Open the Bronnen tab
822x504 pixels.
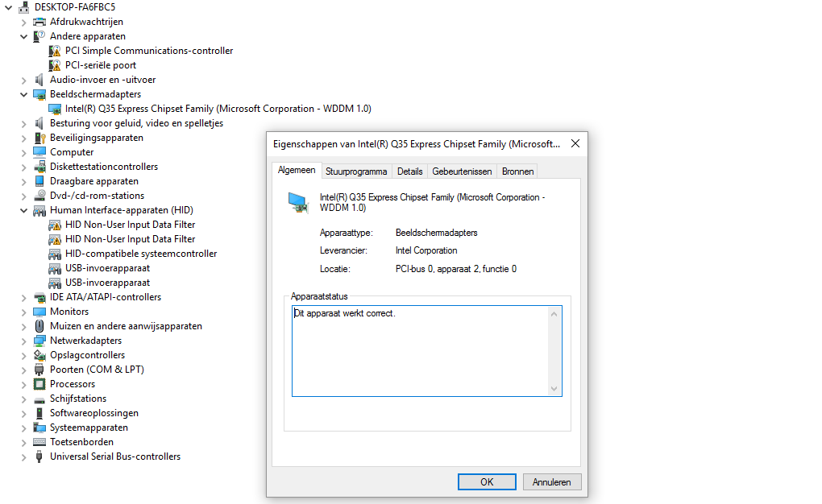pos(517,171)
